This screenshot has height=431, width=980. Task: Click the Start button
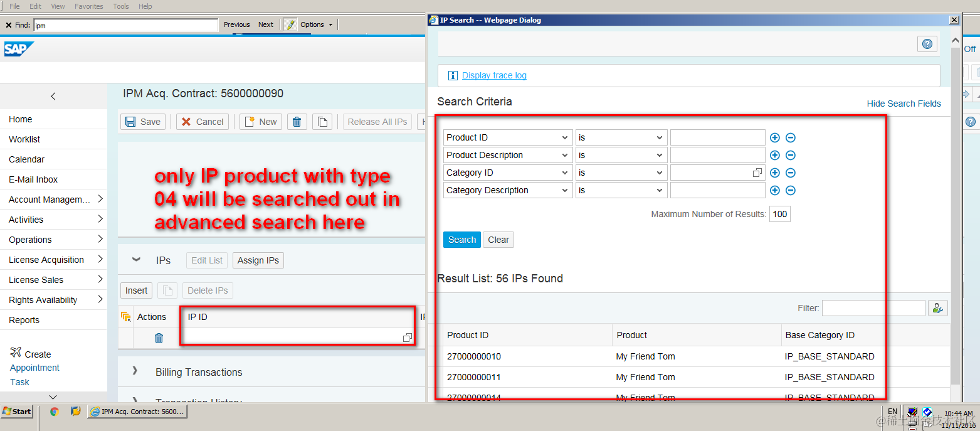18,412
